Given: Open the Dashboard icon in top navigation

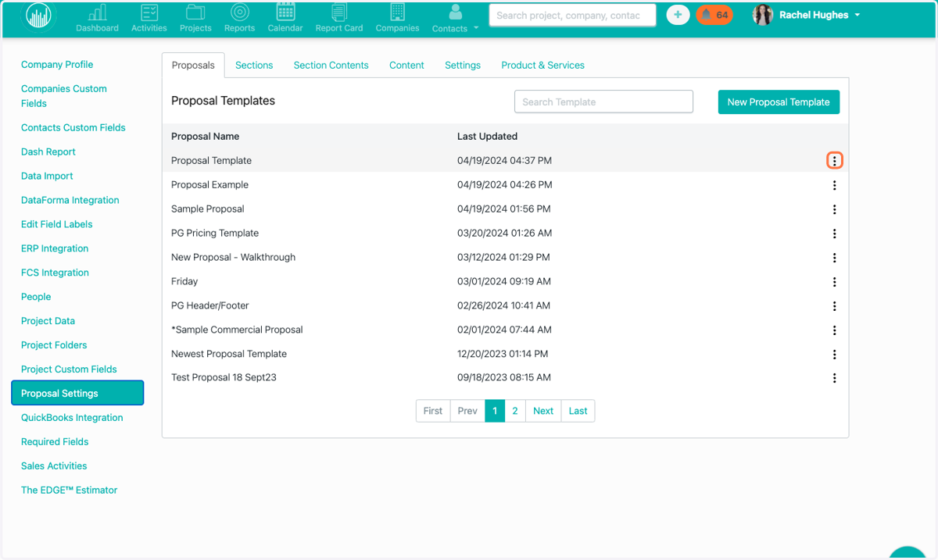Looking at the screenshot, I should click(x=98, y=12).
